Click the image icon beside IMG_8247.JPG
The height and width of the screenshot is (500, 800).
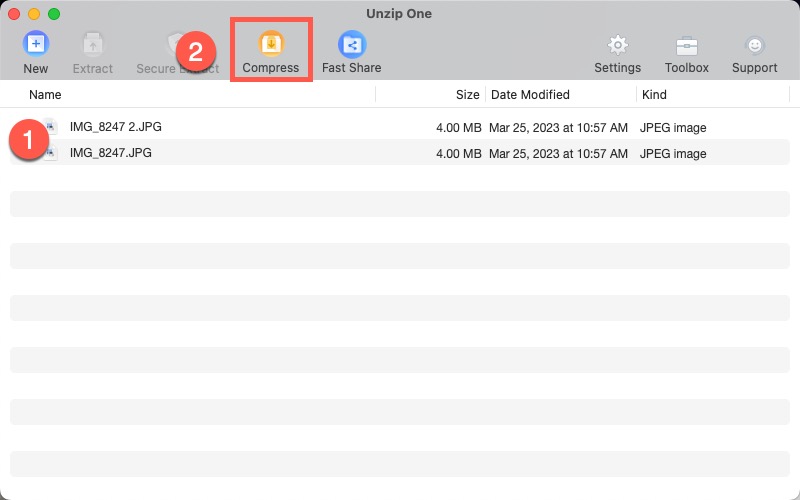[x=51, y=153]
